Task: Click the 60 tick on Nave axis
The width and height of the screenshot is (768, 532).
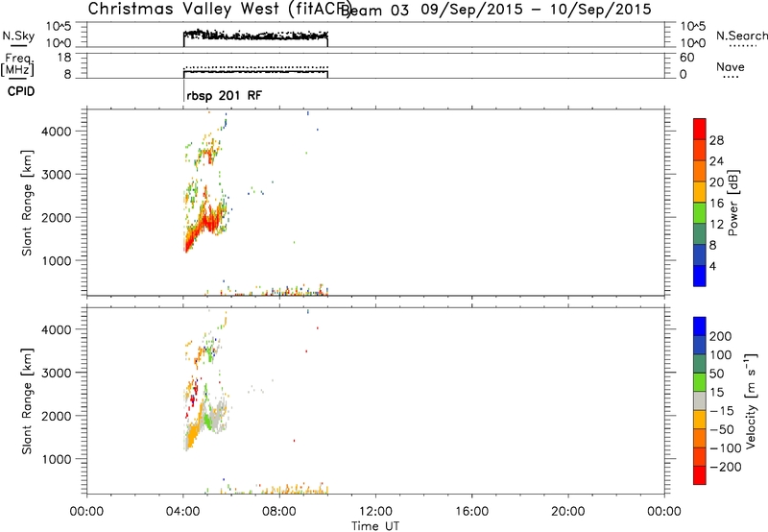Action: [x=687, y=58]
